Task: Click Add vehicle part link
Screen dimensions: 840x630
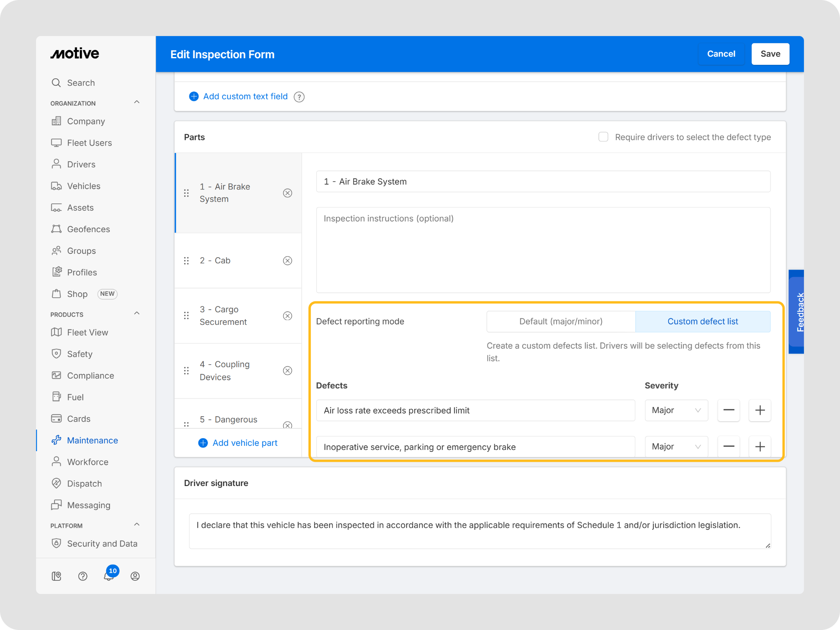Action: click(x=244, y=443)
